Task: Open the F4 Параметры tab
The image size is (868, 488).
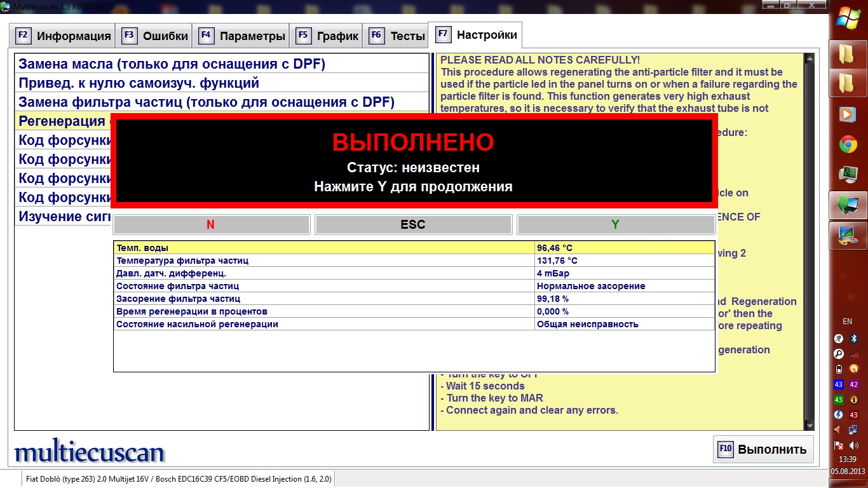Action: pos(242,36)
